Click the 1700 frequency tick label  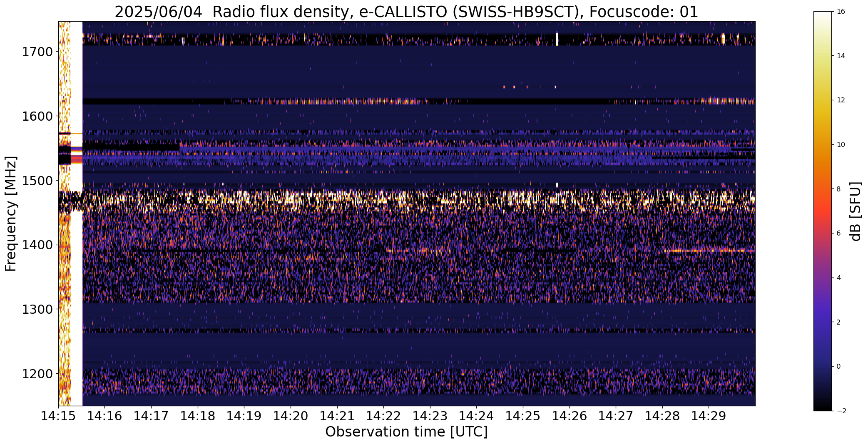(37, 52)
